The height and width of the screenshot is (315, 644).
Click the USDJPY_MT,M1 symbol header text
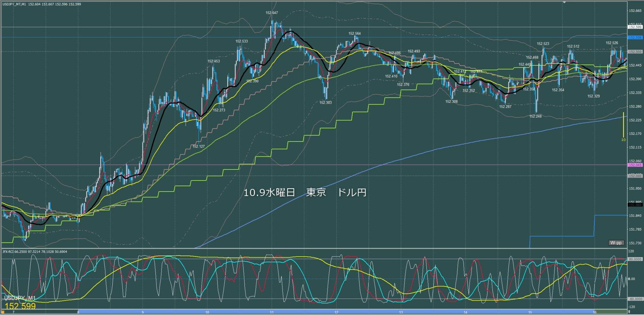pyautogui.click(x=14, y=4)
